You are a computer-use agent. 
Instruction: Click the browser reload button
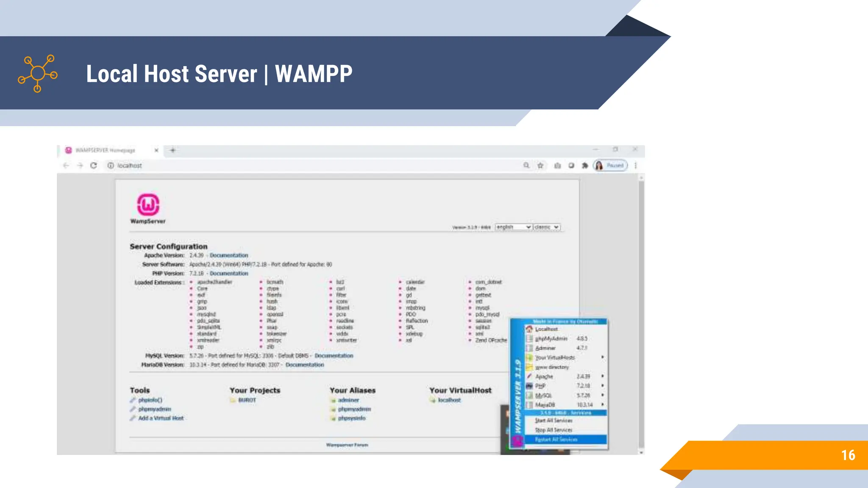(94, 166)
